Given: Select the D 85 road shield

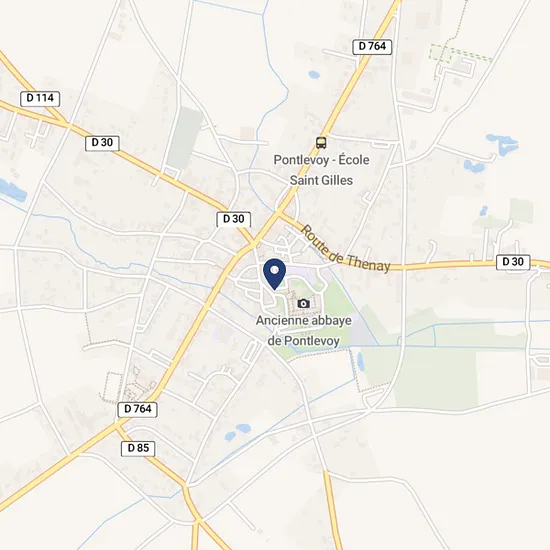Looking at the screenshot, I should tap(138, 449).
